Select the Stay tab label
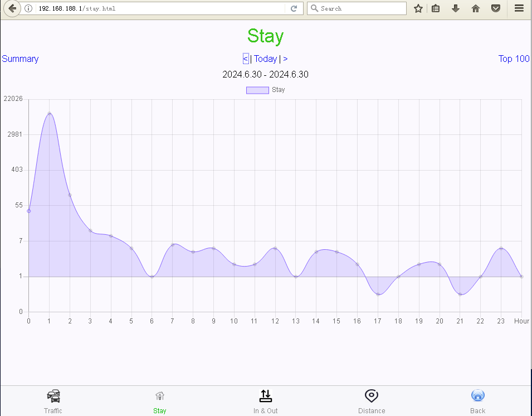 click(160, 410)
